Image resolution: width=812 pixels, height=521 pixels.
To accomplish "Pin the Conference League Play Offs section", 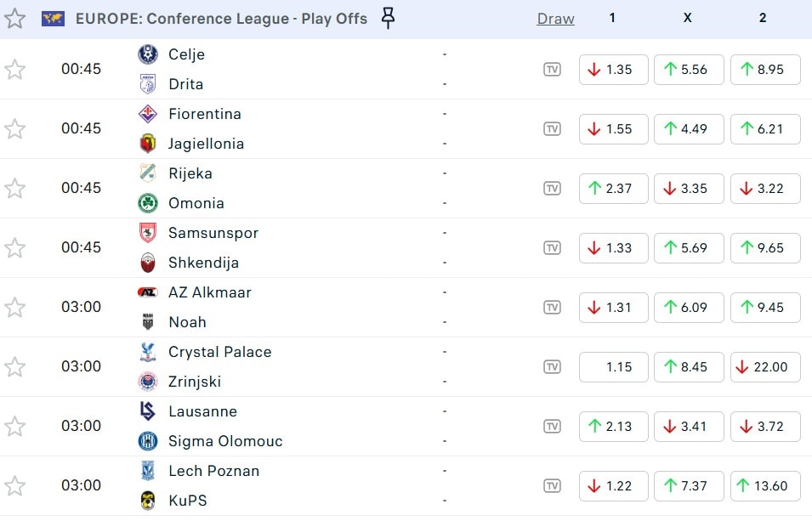I will [x=388, y=18].
